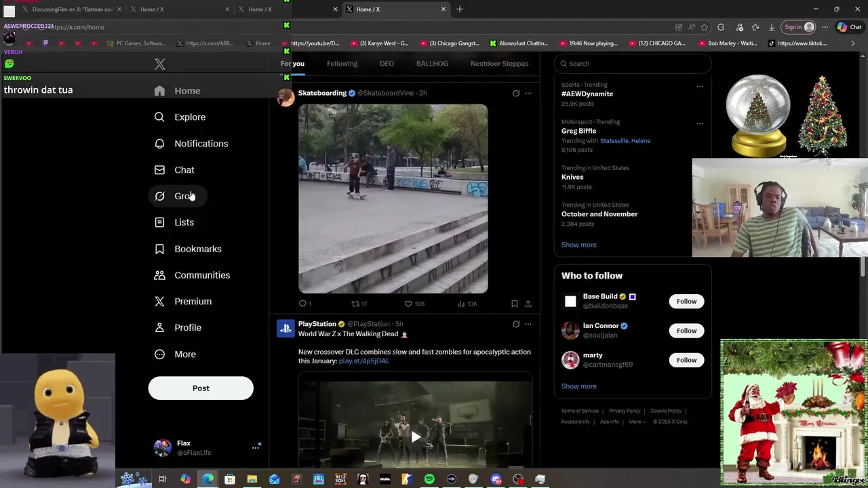868x488 pixels.
Task: Open Edge settings and more menu
Action: tap(825, 27)
